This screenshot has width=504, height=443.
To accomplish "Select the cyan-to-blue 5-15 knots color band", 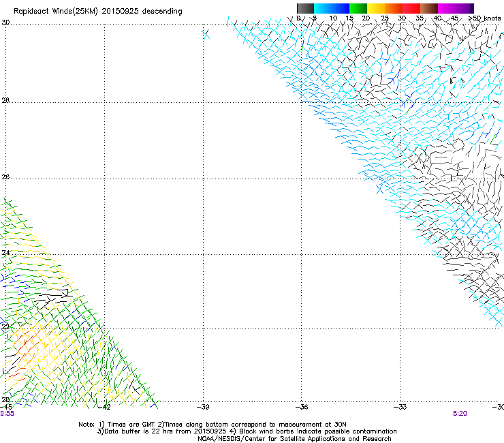I will coord(332,8).
